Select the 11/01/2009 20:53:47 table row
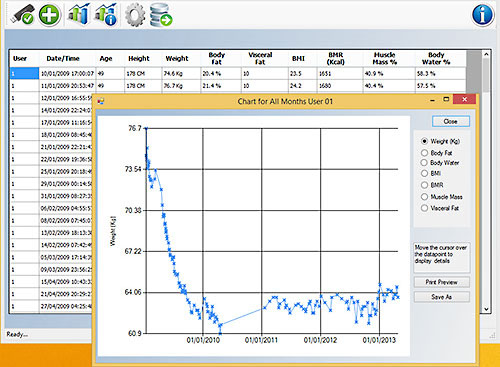The image size is (500, 367). tap(238, 86)
